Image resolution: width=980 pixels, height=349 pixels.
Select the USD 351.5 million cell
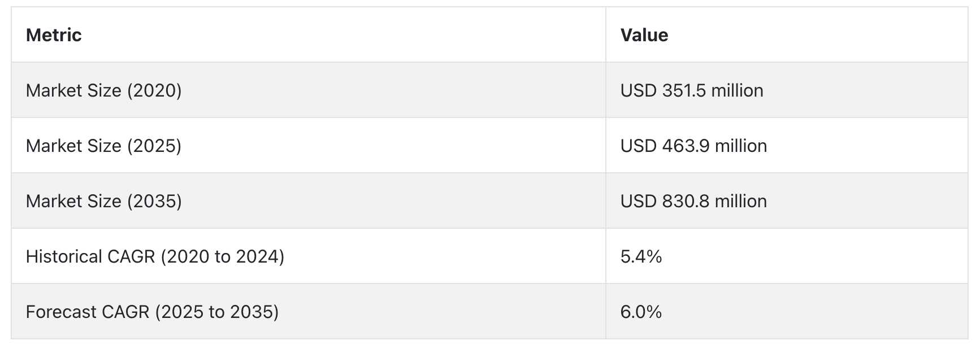(787, 90)
